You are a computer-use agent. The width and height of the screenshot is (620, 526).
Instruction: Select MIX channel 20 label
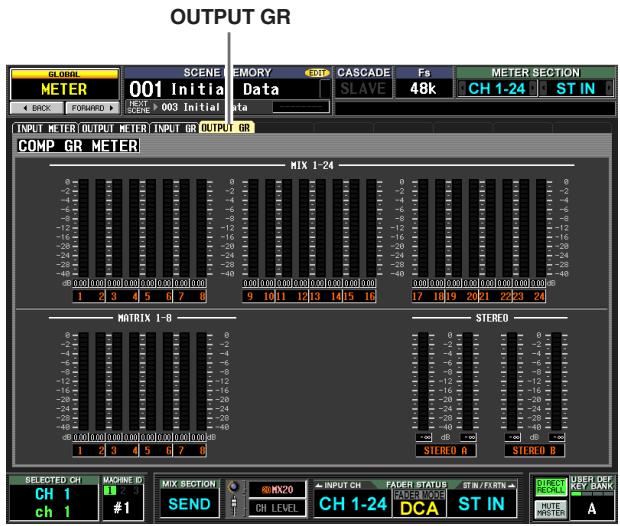pyautogui.click(x=471, y=296)
